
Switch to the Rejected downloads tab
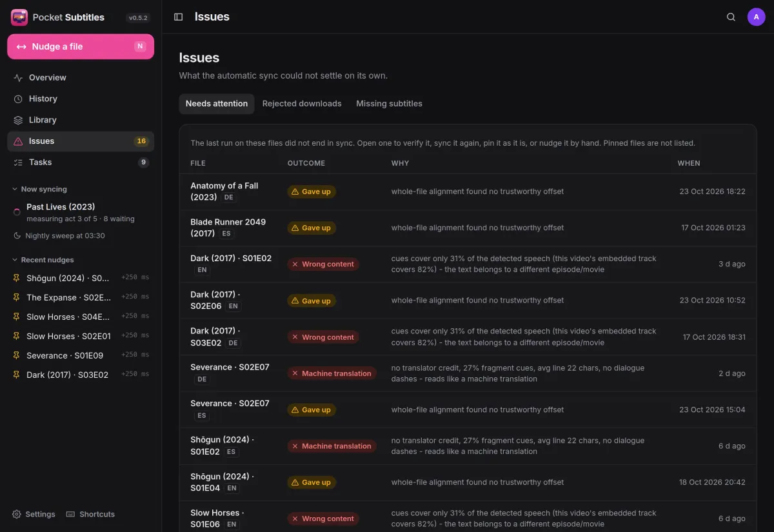302,104
